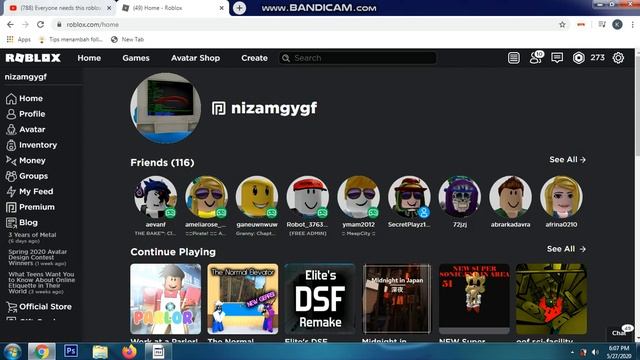Open the Chat button at bottom right
Screen dimensions: 640x360
[x=621, y=332]
